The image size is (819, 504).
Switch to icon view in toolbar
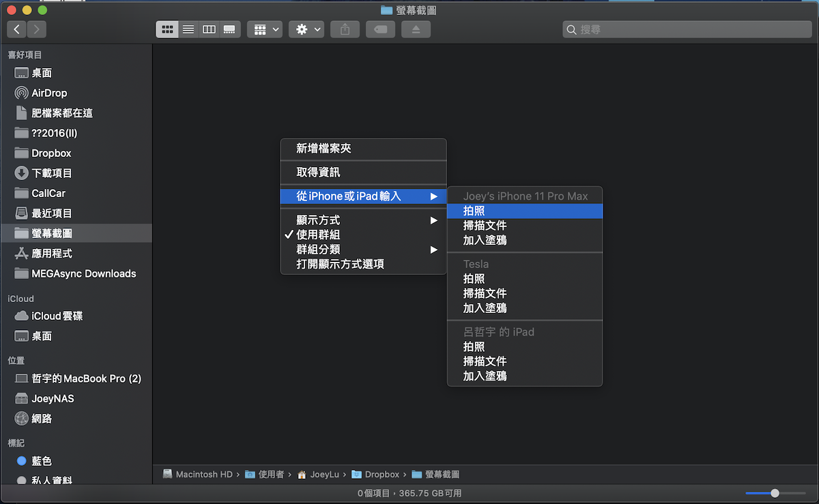[x=167, y=29]
